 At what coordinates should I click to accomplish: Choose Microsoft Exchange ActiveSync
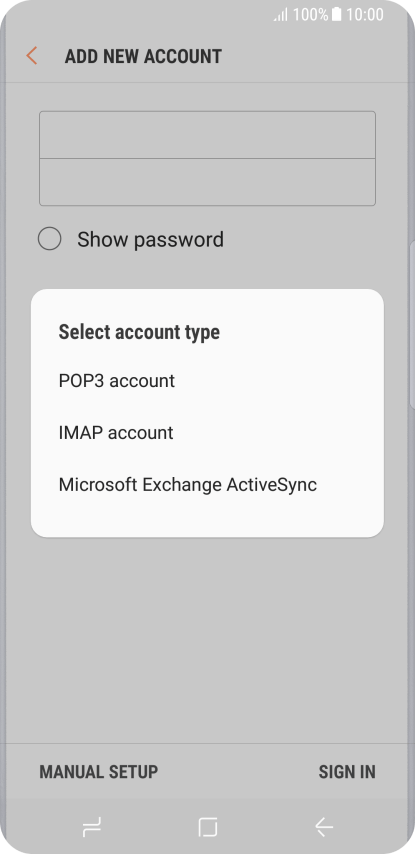point(208,485)
